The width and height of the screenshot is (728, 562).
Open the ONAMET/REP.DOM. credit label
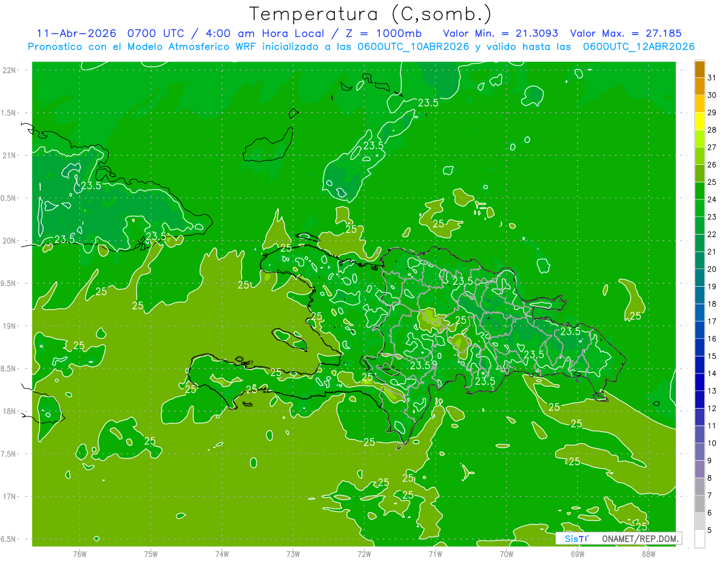click(640, 538)
